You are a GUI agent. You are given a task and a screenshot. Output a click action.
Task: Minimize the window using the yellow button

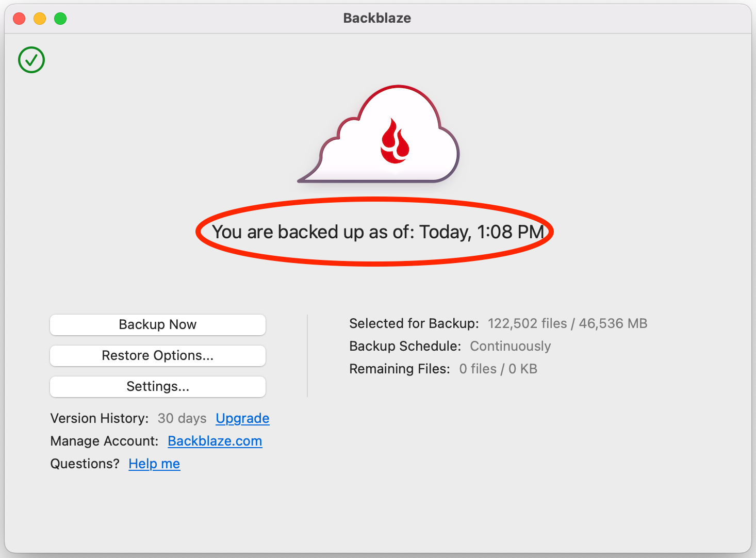(x=40, y=19)
